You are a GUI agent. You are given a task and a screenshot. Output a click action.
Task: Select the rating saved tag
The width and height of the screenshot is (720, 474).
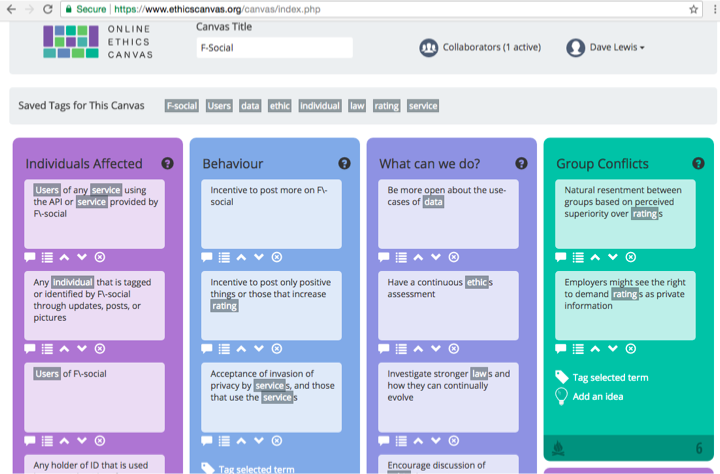[386, 106]
